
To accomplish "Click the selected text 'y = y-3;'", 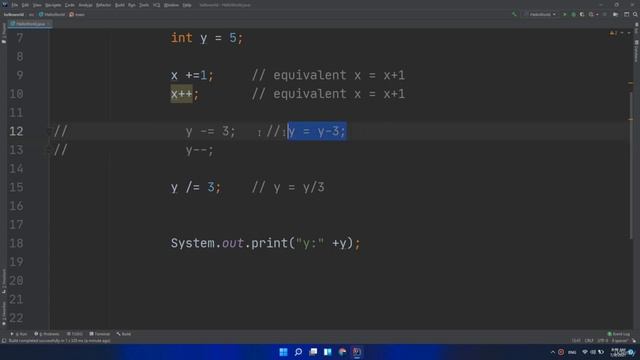I will point(317,131).
